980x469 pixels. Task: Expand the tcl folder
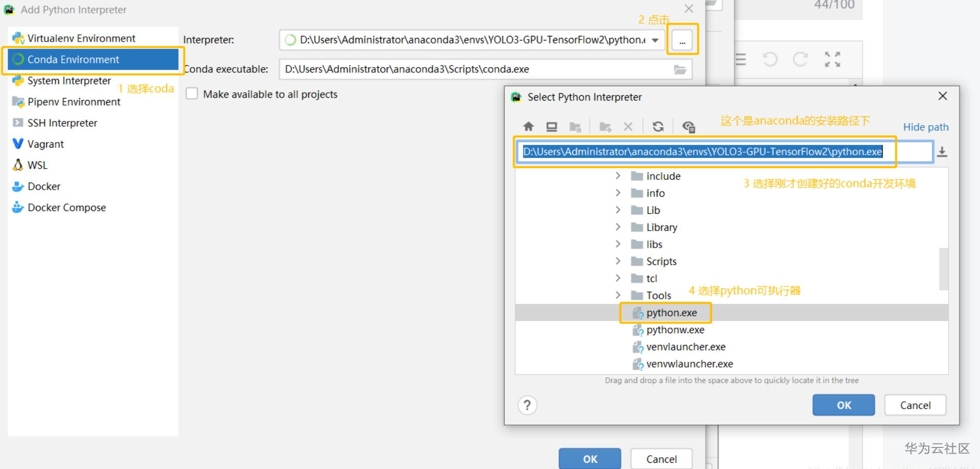[x=618, y=278]
